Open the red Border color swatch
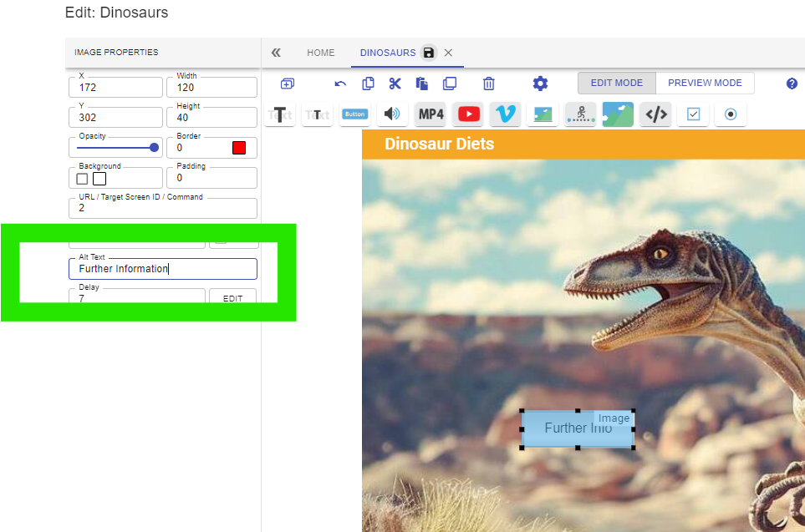This screenshot has width=805, height=532. [x=239, y=148]
